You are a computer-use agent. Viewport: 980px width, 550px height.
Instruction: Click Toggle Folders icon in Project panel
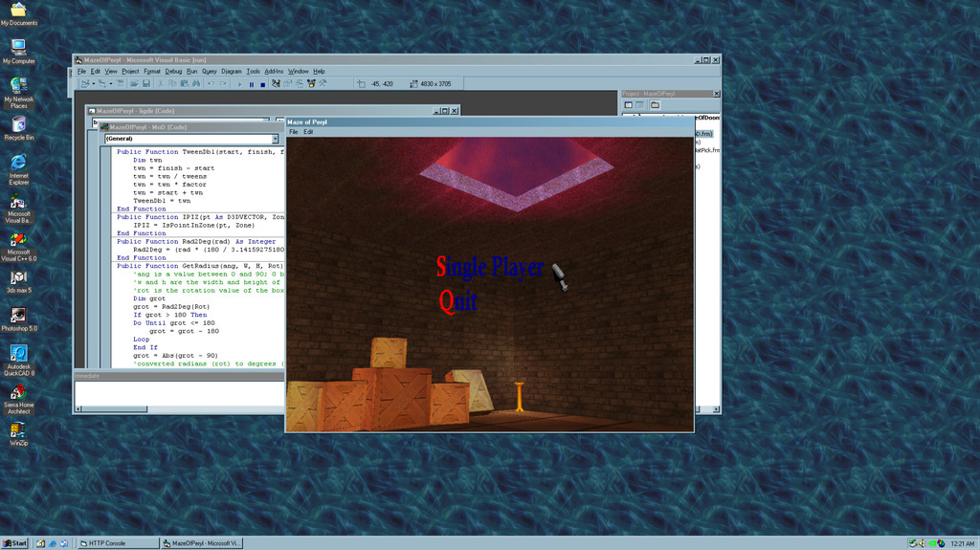655,105
